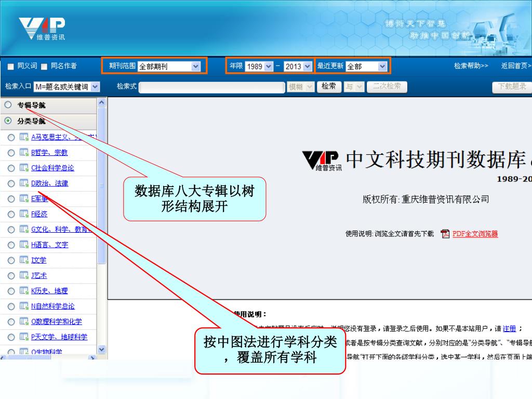The height and width of the screenshot is (399, 532).
Task: Click the navigation panel horizontal scroll-right arrow
Action: pos(92,357)
